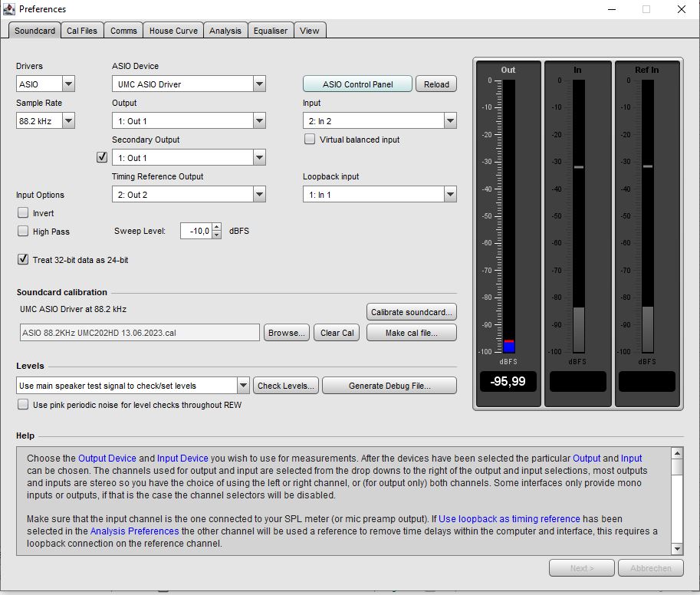Click Check Levels button
This screenshot has height=595, width=700.
[286, 386]
